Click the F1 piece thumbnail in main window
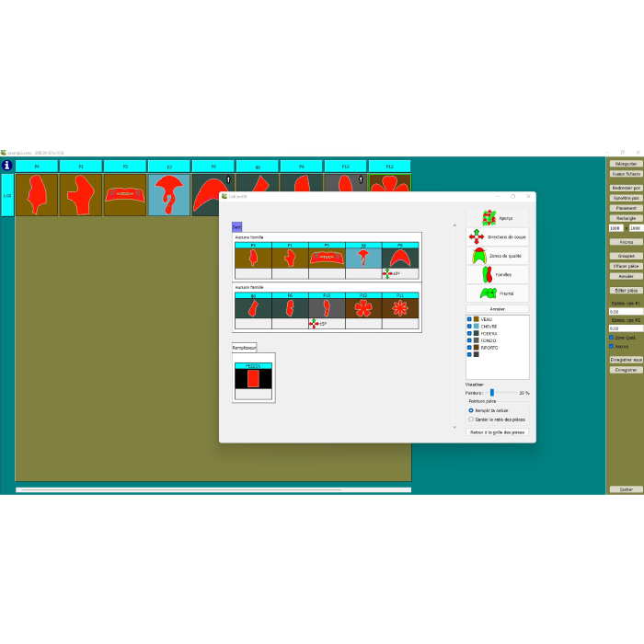 (x=81, y=195)
